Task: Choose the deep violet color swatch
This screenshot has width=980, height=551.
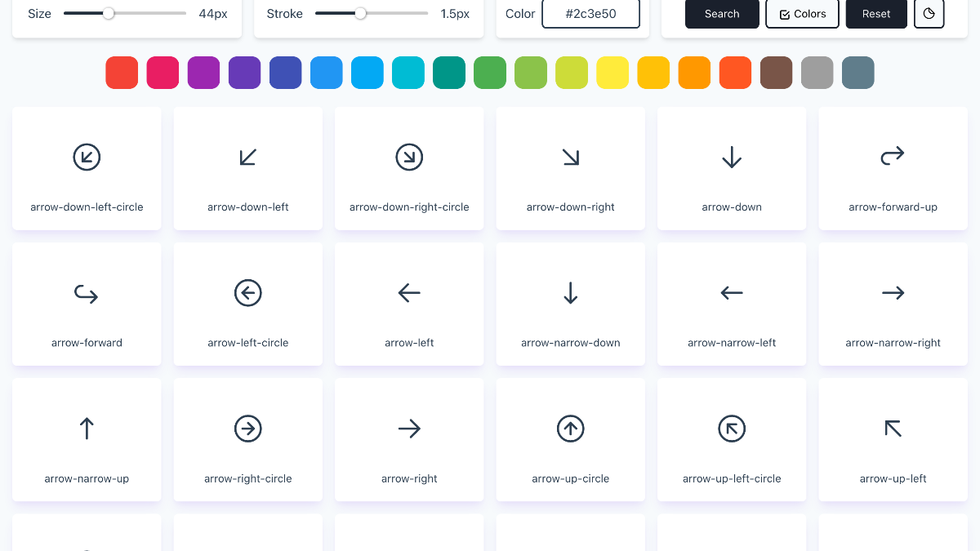Action: coord(244,73)
